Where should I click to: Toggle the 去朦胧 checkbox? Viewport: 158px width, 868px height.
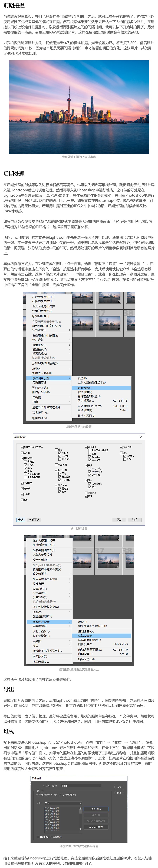tap(22, 494)
